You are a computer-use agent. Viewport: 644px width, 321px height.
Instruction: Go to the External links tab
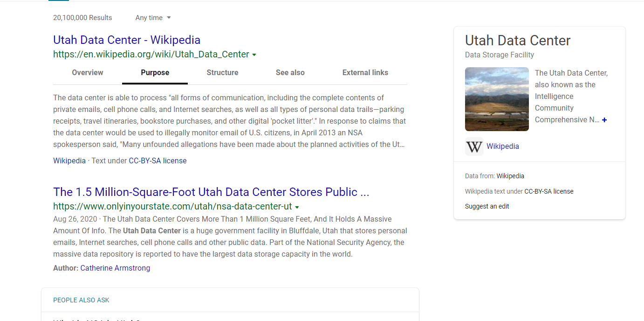[365, 73]
